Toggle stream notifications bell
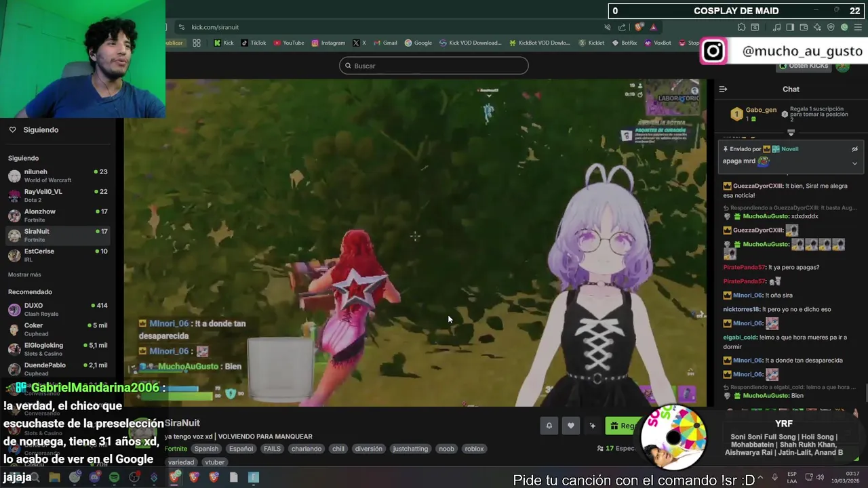 click(x=549, y=426)
